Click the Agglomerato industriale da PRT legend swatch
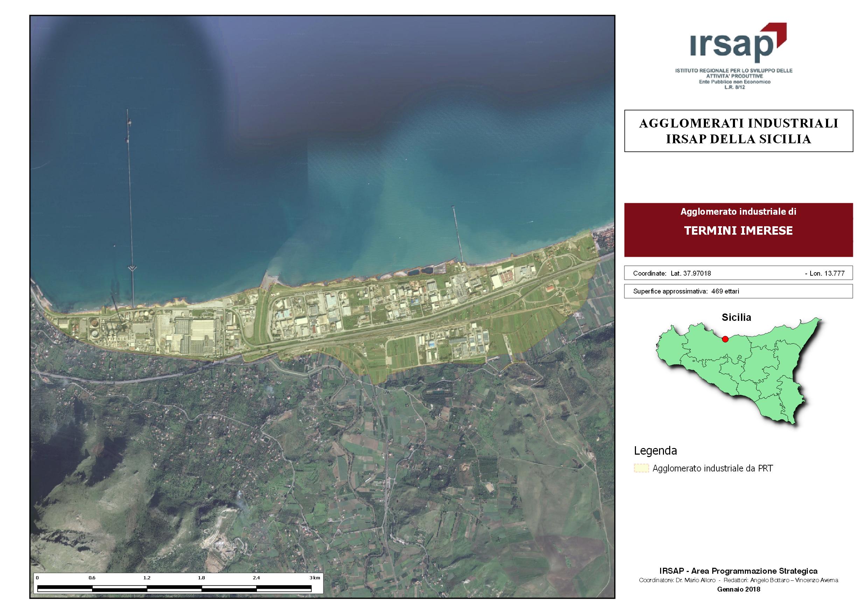868x614 pixels. (642, 468)
